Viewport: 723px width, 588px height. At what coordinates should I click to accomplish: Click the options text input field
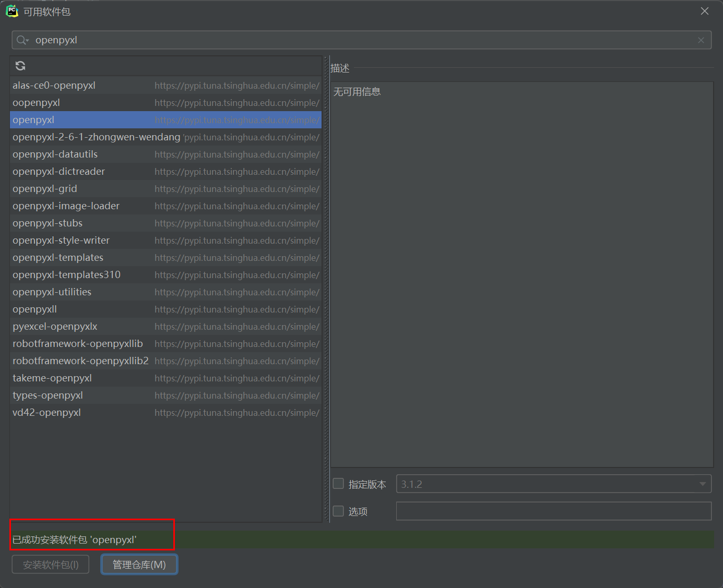553,511
